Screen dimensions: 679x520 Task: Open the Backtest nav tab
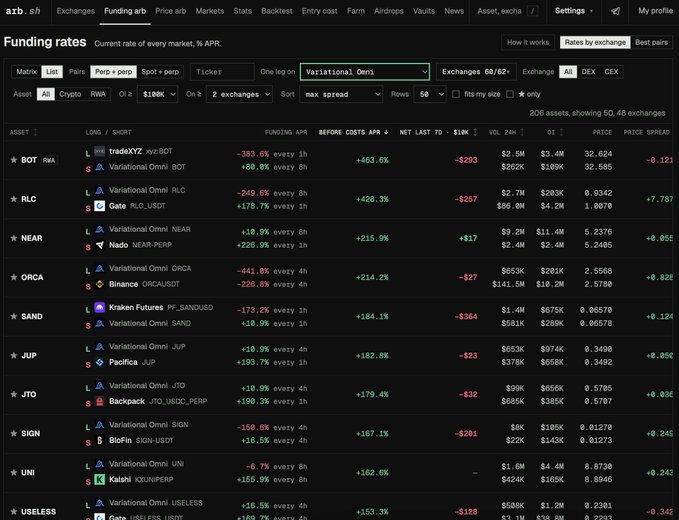277,11
